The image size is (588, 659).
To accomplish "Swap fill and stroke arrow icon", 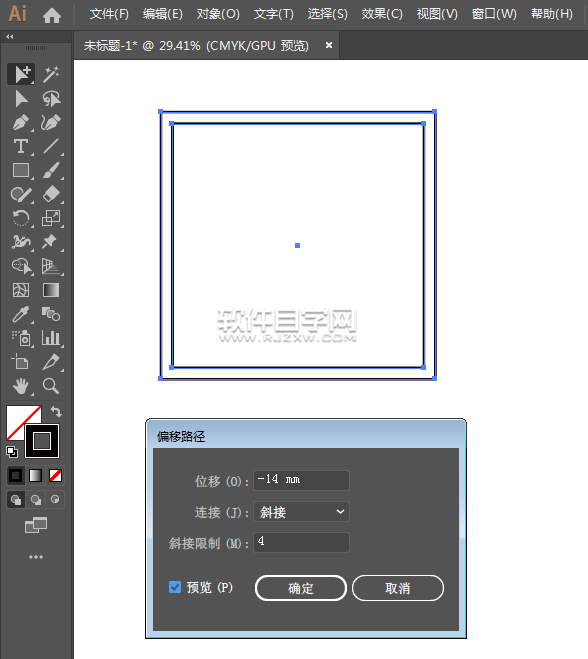I will click(56, 411).
